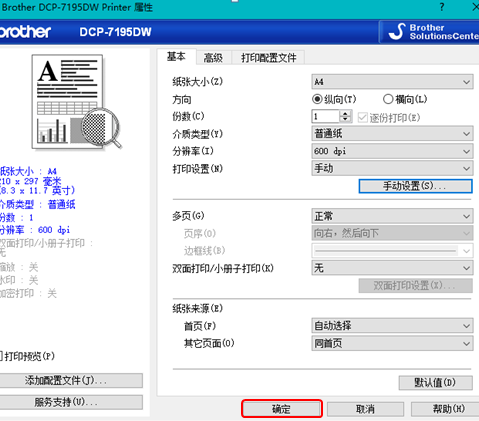479x421 pixels.
Task: Click 默认值(D) button
Action: click(x=435, y=383)
